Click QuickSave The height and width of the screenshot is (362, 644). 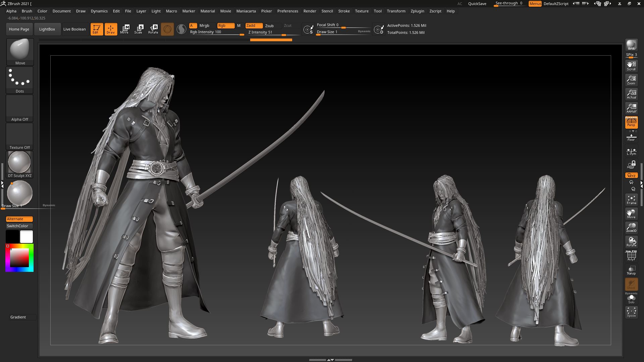point(477,4)
